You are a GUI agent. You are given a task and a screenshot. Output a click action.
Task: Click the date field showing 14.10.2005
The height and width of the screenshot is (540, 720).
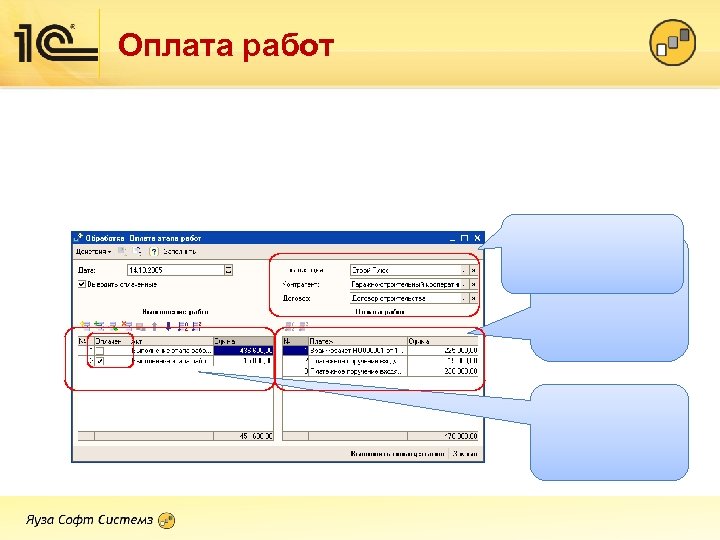tap(175, 270)
